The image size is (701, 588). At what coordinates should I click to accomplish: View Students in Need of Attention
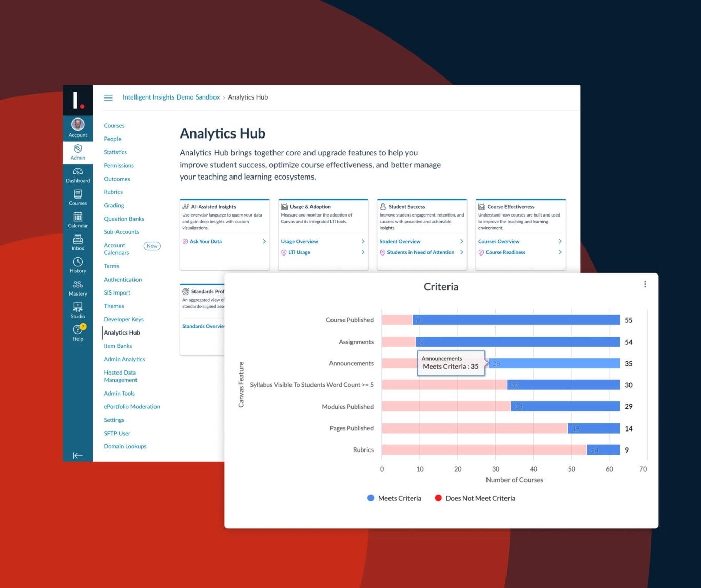pyautogui.click(x=420, y=252)
